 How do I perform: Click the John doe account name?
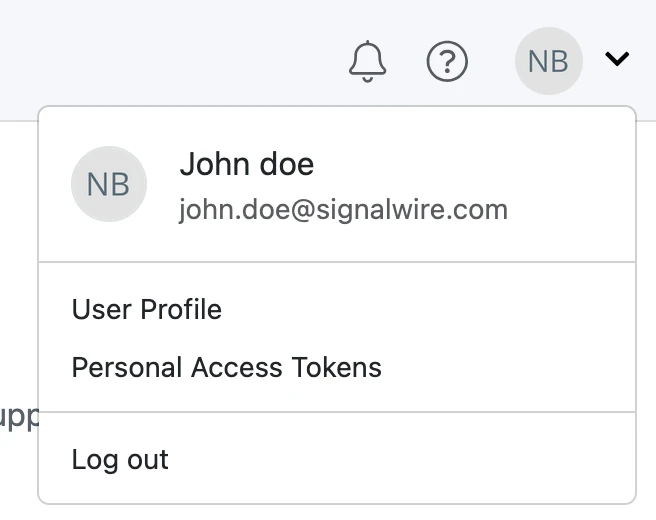[x=246, y=164]
